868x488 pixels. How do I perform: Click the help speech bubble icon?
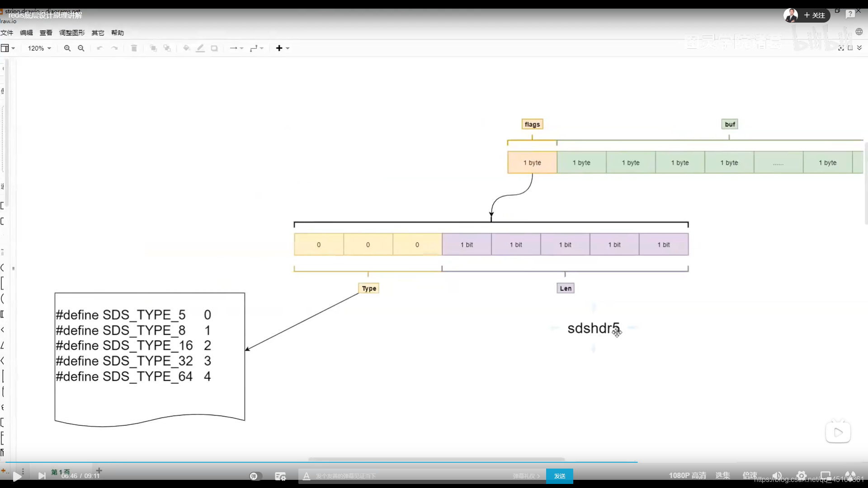tap(850, 14)
